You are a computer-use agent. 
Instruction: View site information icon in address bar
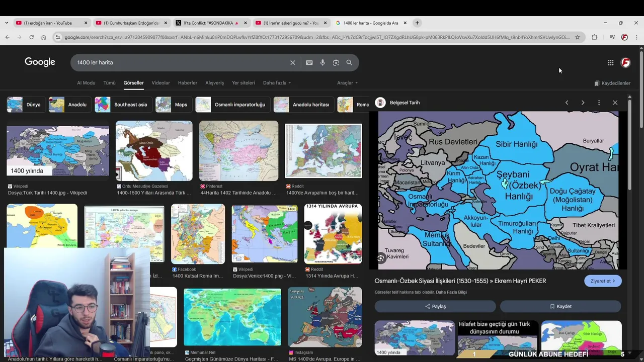tap(58, 37)
